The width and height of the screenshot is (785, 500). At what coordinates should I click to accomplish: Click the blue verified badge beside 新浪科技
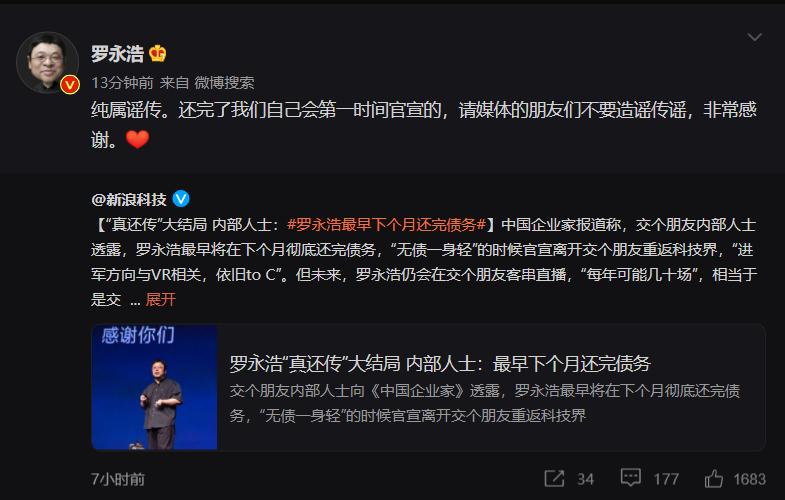(181, 199)
